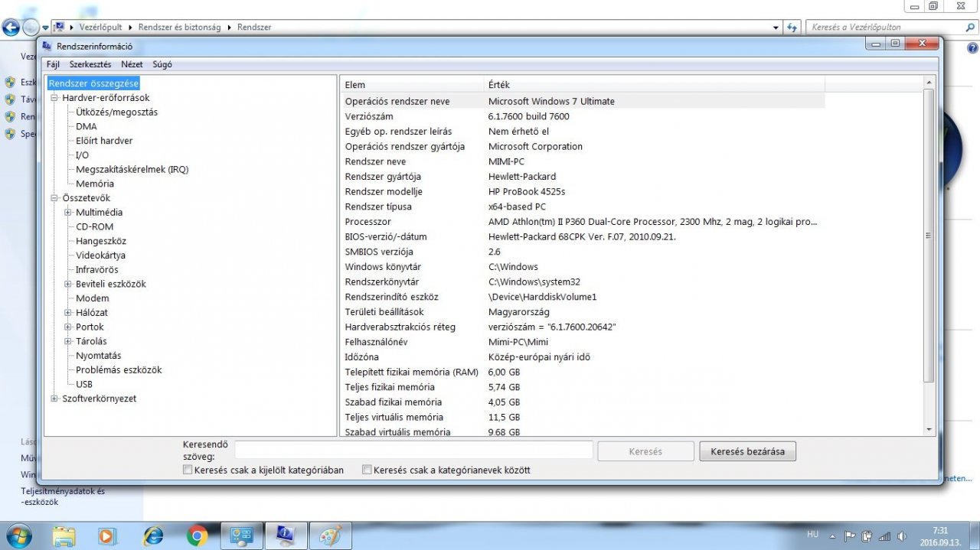Open the clock showing 7:31
Image resolution: width=980 pixels, height=550 pixels.
coord(940,536)
